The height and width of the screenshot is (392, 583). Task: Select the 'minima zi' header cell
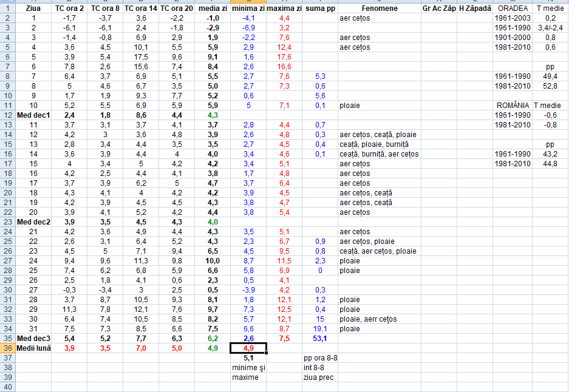coord(248,8)
